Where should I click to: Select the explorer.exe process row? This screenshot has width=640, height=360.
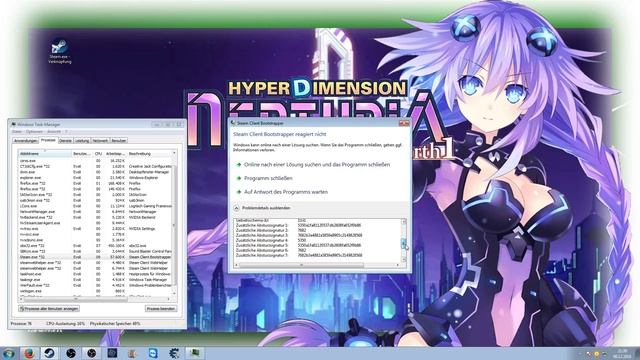click(95, 178)
